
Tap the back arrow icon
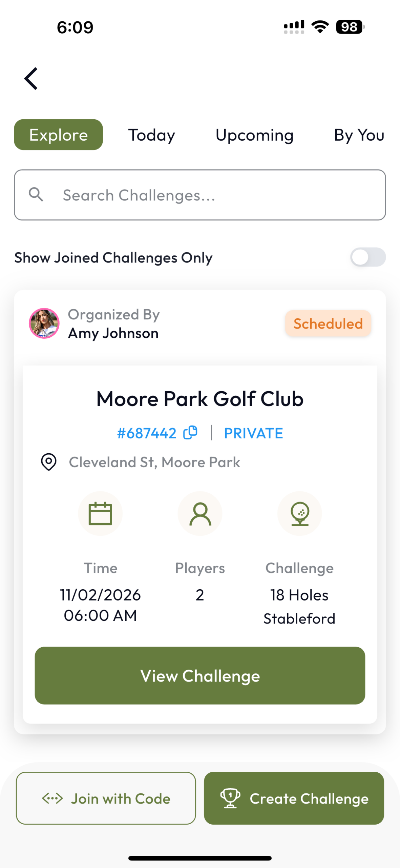(x=31, y=79)
